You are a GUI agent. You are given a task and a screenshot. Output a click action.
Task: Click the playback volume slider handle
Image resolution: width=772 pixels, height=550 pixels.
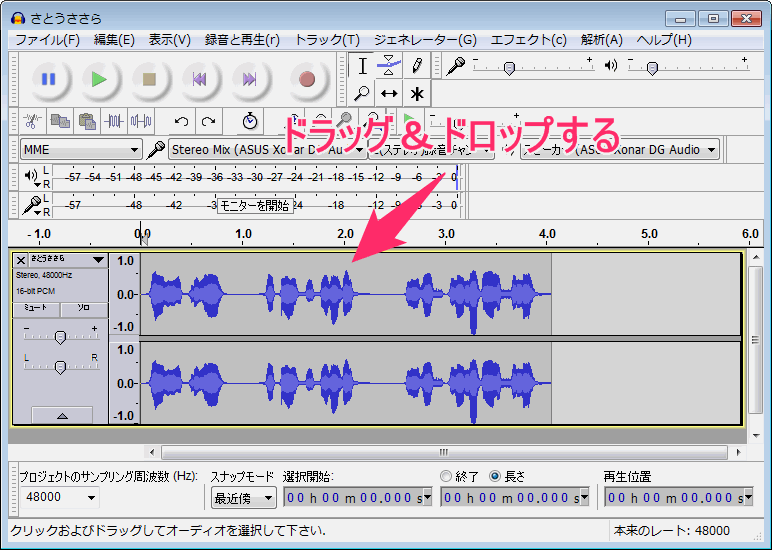(652, 68)
